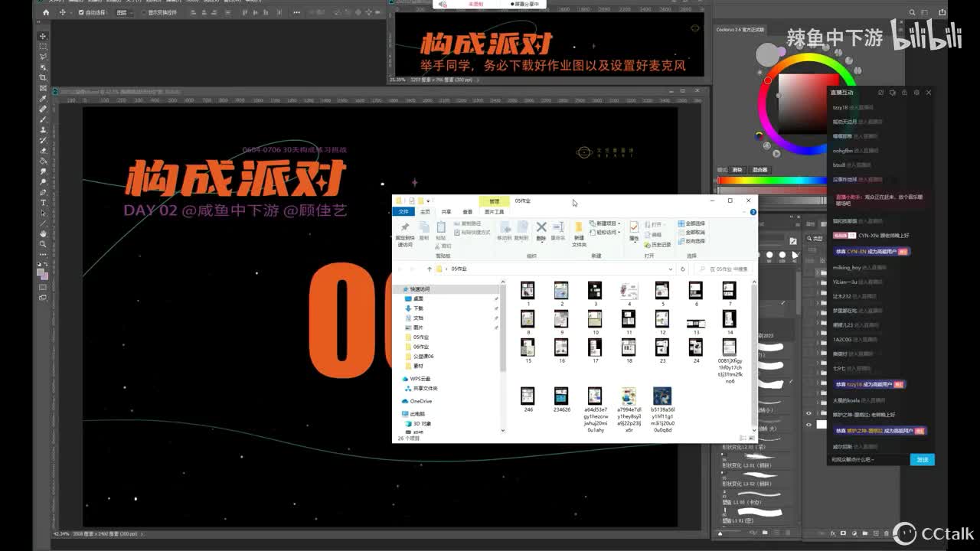Click the search box 在 05作业 中搜索
980x551 pixels.
tap(723, 269)
